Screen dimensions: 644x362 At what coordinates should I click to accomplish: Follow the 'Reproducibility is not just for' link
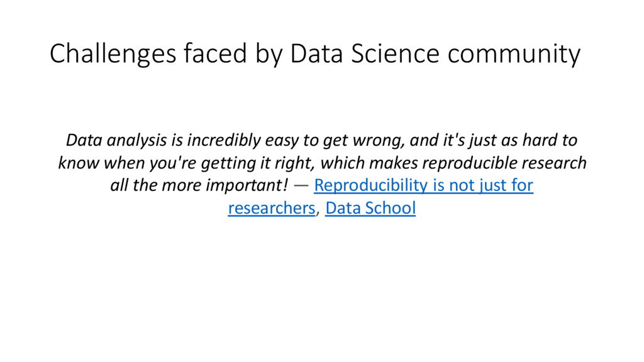[x=423, y=185]
